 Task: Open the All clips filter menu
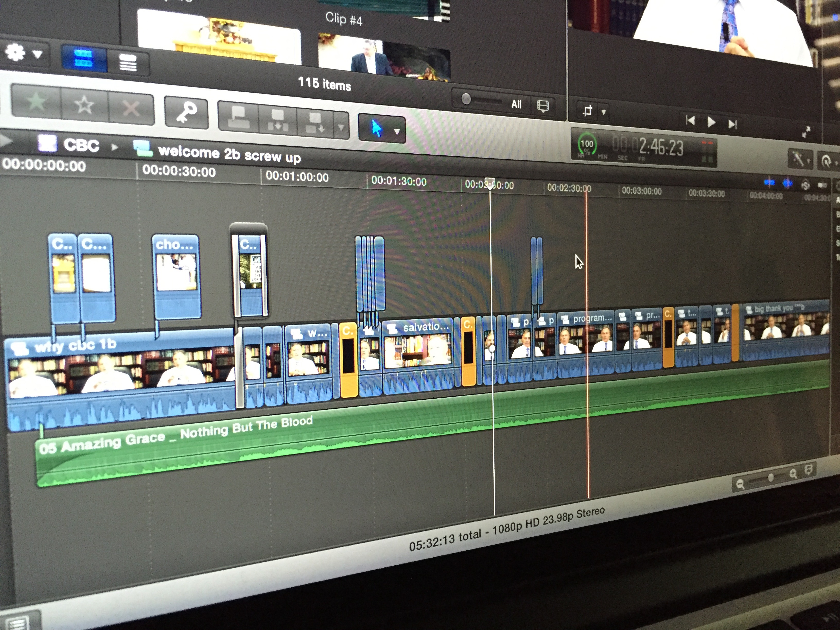[x=517, y=104]
